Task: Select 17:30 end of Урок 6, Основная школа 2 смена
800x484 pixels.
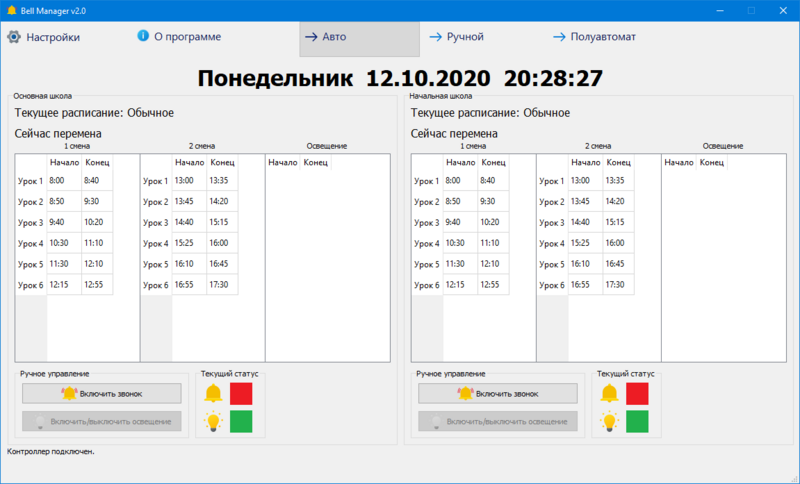Action: (222, 285)
